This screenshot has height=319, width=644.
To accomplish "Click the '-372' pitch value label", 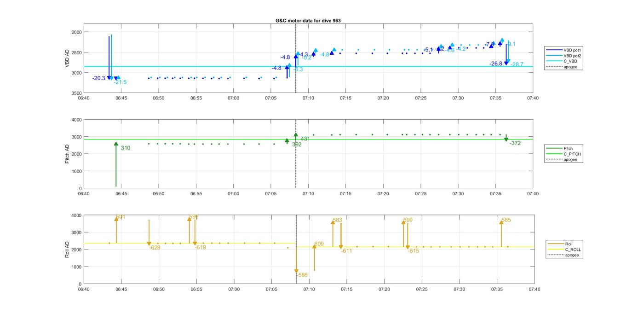I will click(x=515, y=144).
